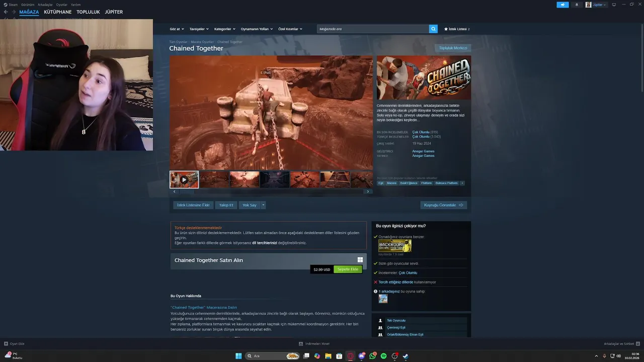The height and width of the screenshot is (362, 644).
Task: Expand the Oynamanın Yolları dropdown
Action: pos(257,29)
